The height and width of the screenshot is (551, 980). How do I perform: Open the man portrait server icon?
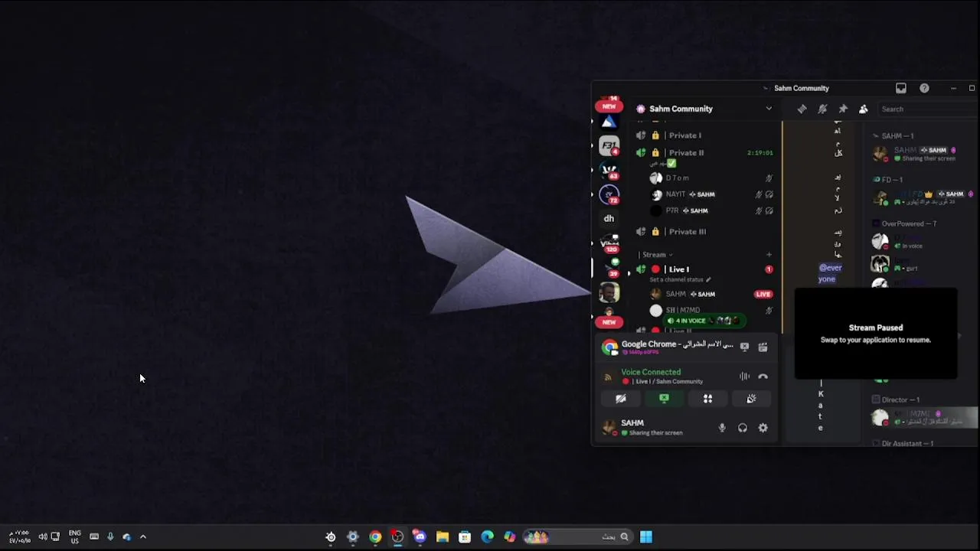pos(609,293)
